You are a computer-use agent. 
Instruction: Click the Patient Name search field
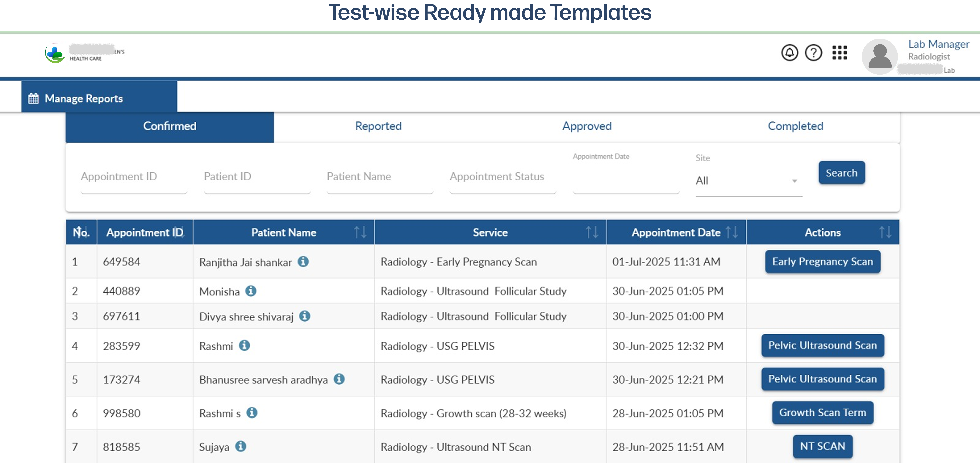pos(380,177)
